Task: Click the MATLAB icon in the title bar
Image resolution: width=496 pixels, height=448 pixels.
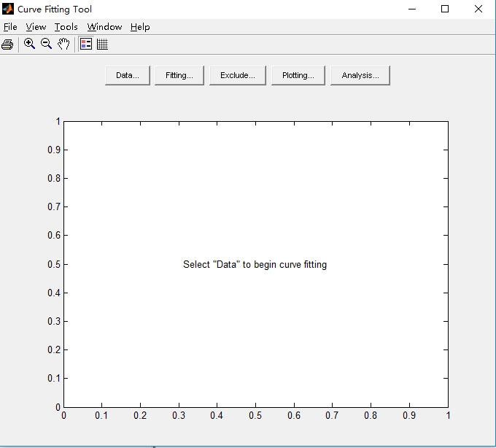Action: pyautogui.click(x=8, y=9)
